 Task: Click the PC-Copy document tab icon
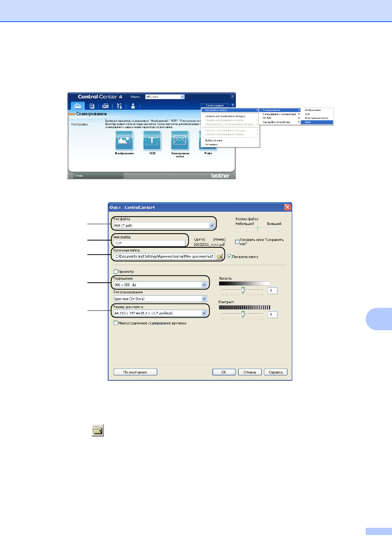[x=92, y=106]
